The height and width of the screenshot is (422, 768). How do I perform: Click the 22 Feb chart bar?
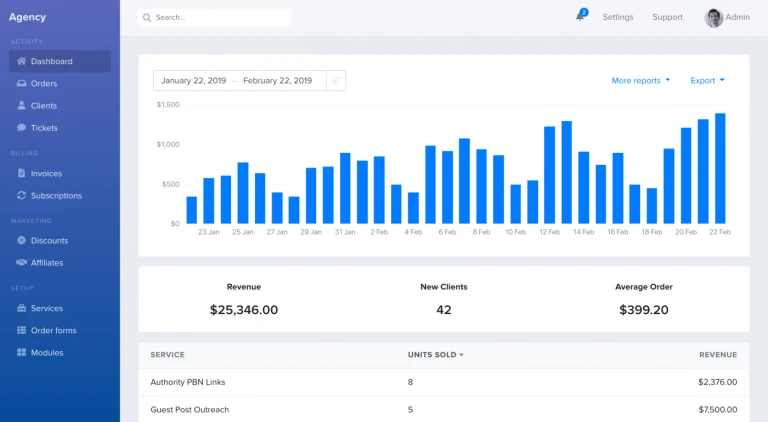(x=720, y=168)
